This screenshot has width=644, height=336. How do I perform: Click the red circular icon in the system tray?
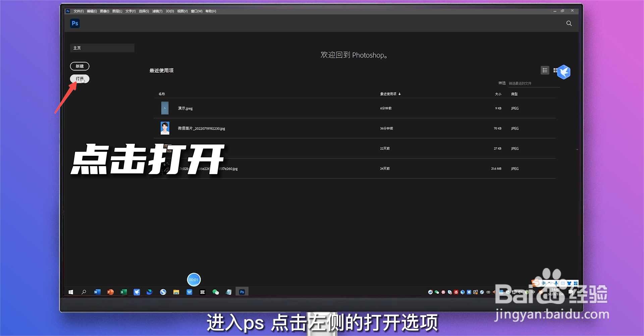point(456,292)
